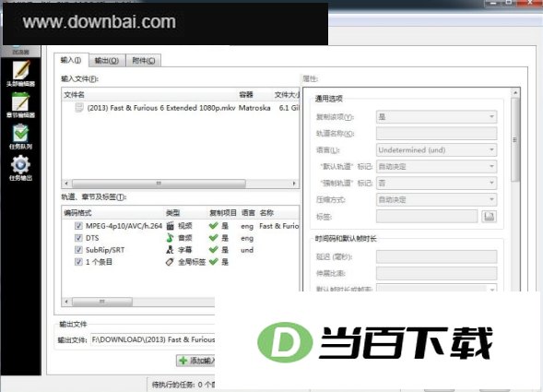Click the 名称 column header

[x=266, y=213]
